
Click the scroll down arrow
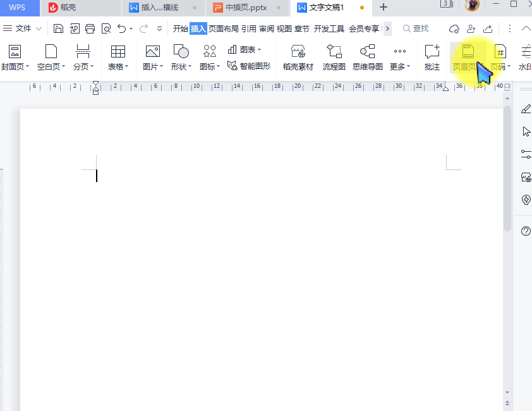tap(507, 392)
